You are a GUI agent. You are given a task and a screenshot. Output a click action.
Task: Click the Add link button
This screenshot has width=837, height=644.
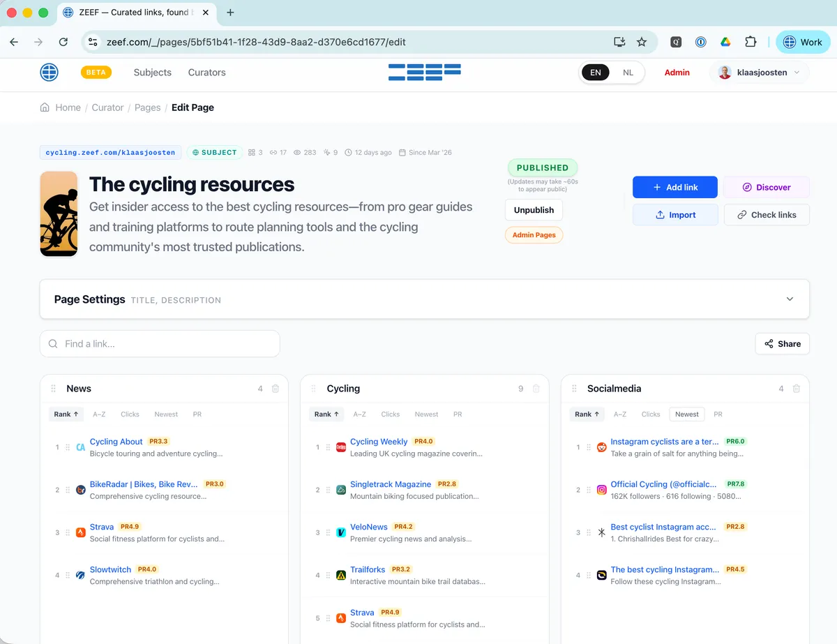(675, 187)
